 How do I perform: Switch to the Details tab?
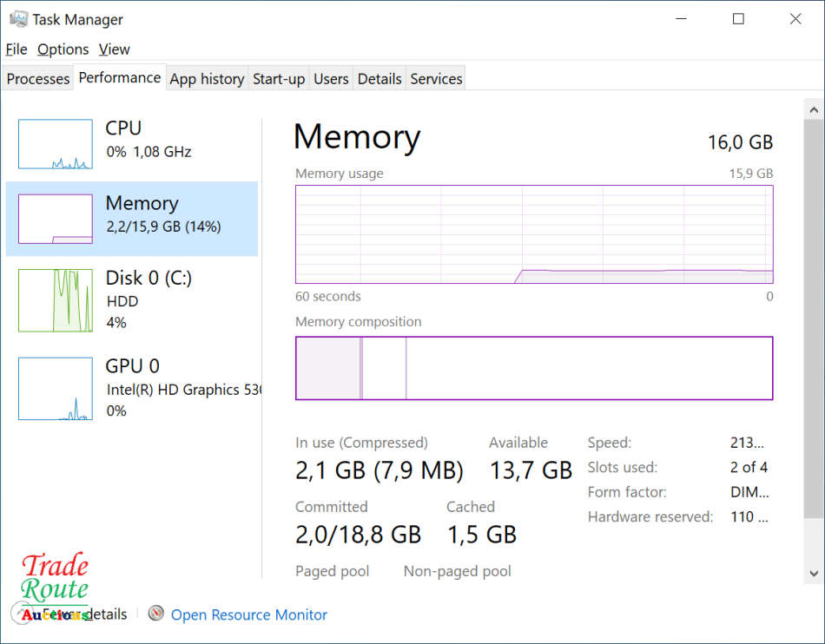coord(379,79)
